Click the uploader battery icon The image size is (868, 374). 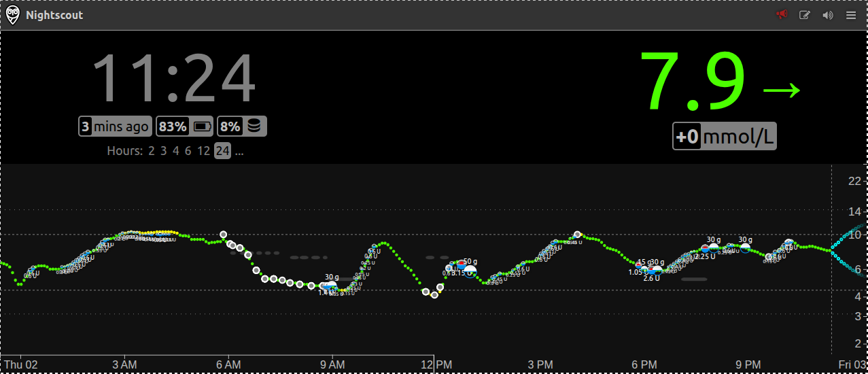(203, 126)
